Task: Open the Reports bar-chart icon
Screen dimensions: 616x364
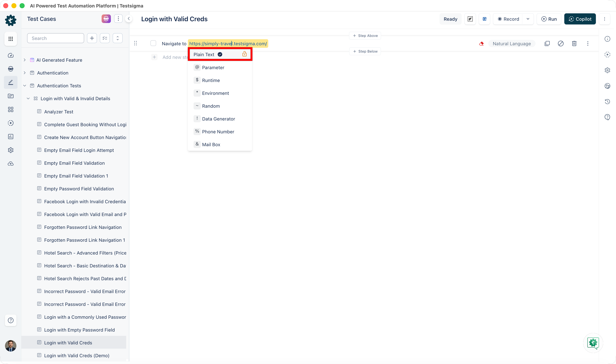Action: tap(11, 137)
